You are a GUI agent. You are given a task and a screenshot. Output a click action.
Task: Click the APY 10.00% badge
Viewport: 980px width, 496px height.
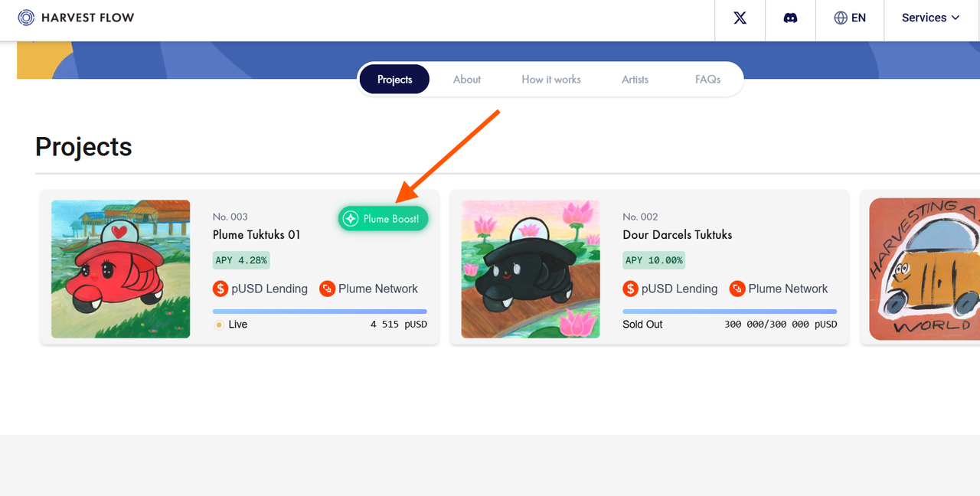coord(654,260)
